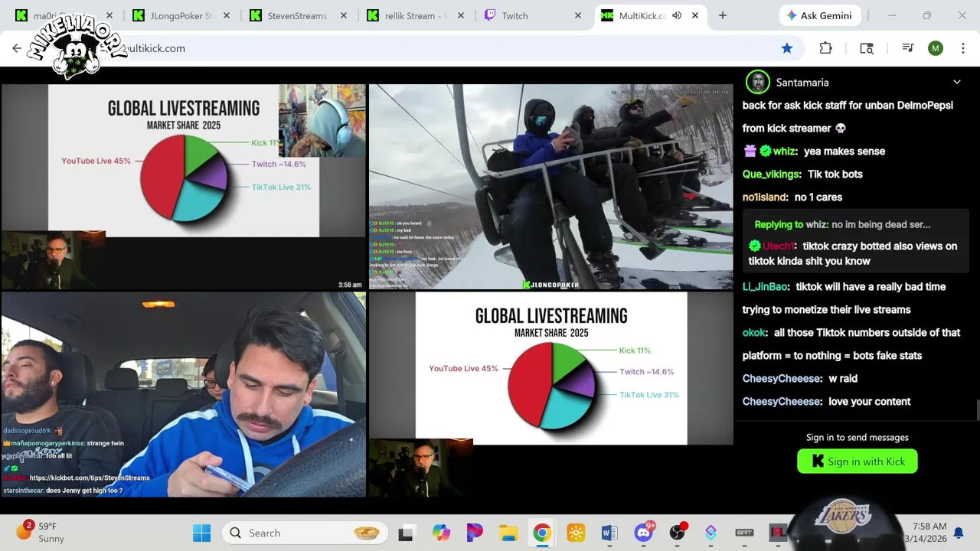980x551 pixels.
Task: Close the StevenStreams tab
Action: pos(344,15)
